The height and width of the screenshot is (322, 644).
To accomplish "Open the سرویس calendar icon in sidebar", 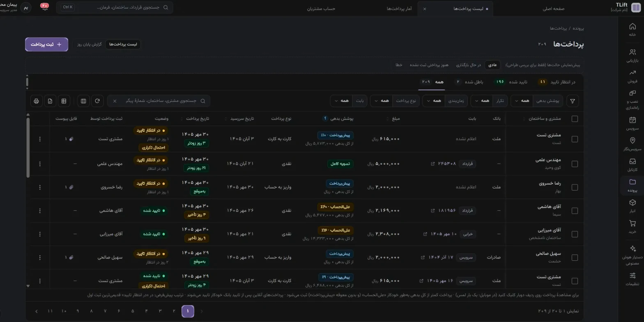I will coord(632,124).
